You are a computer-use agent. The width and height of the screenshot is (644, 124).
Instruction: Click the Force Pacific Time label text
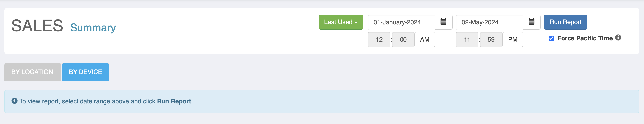[x=585, y=38]
